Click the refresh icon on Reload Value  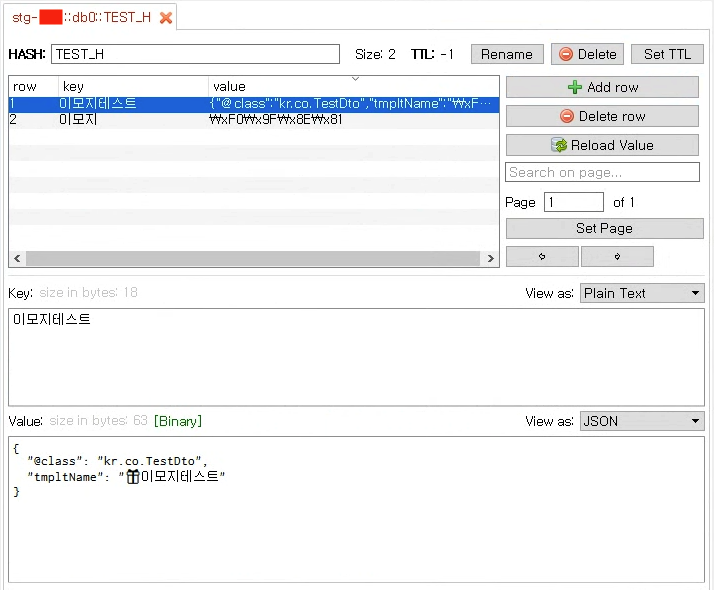pos(559,145)
